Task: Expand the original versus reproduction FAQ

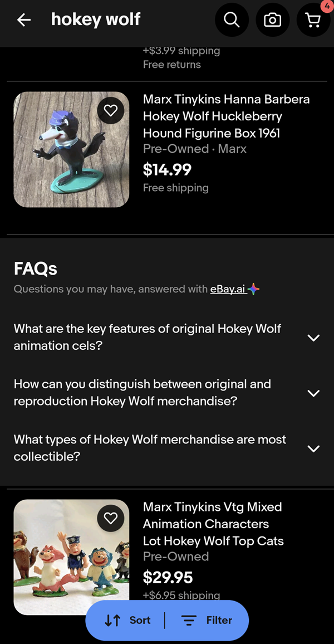Action: (313, 393)
